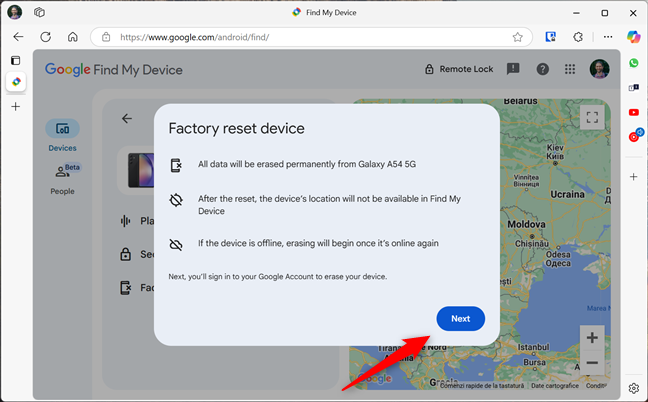This screenshot has width=648, height=402.
Task: Open the browser home page icon
Action: [x=73, y=37]
